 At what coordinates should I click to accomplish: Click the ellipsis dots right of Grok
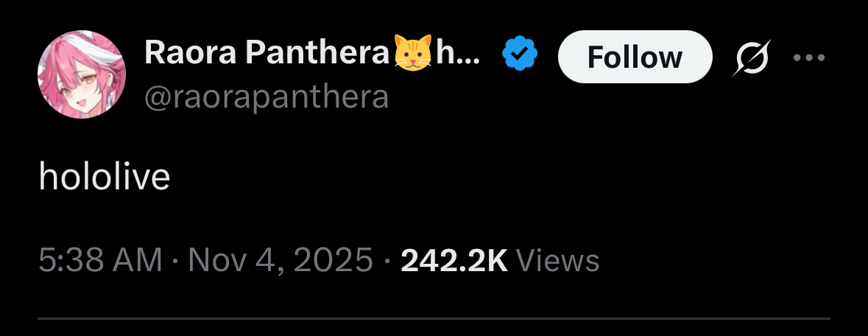click(809, 57)
